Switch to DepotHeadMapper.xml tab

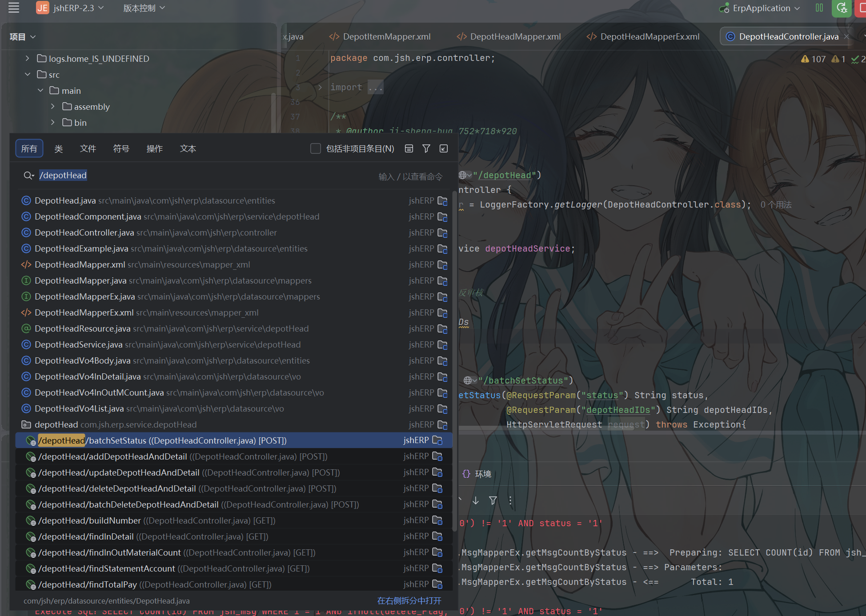click(x=509, y=36)
